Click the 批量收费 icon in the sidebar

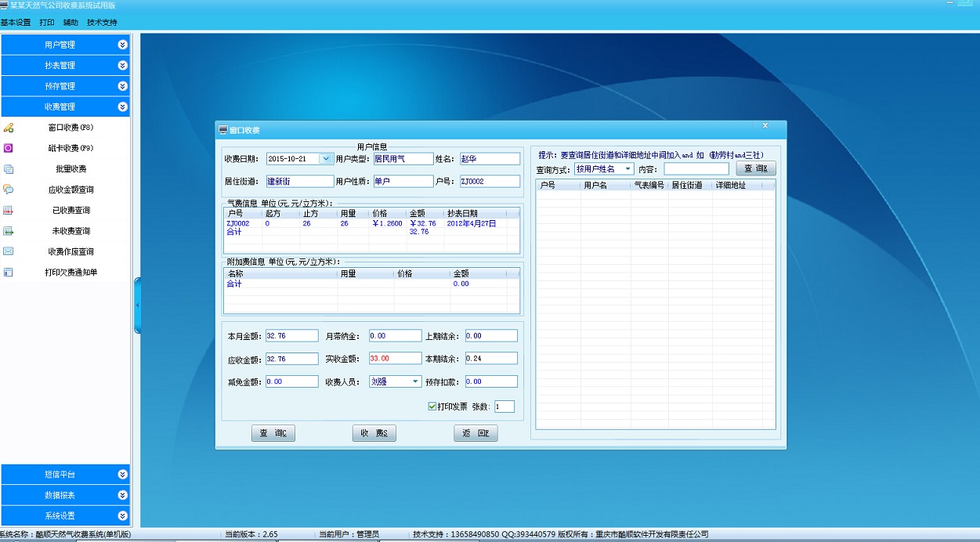pyautogui.click(x=9, y=168)
